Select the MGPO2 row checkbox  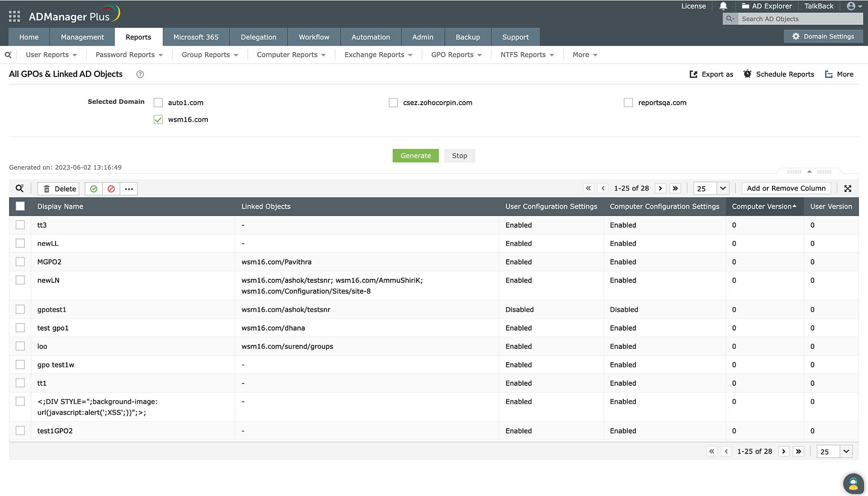click(20, 262)
